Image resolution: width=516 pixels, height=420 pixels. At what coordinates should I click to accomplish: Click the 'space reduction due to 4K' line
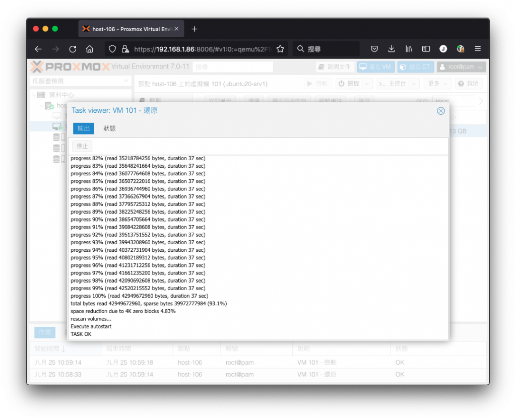(x=123, y=311)
